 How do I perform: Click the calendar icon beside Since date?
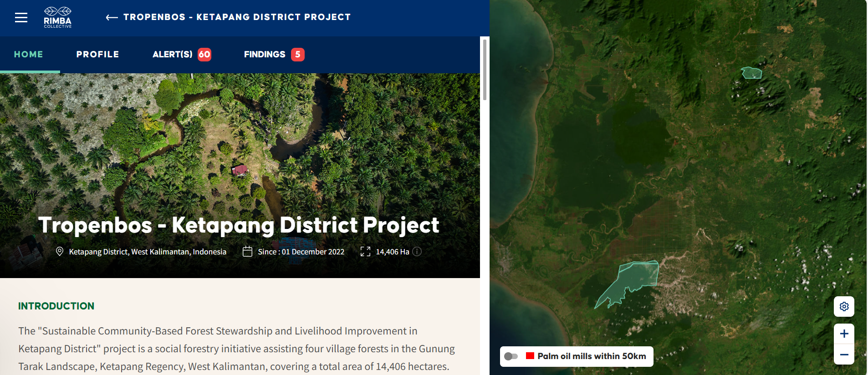pos(247,252)
